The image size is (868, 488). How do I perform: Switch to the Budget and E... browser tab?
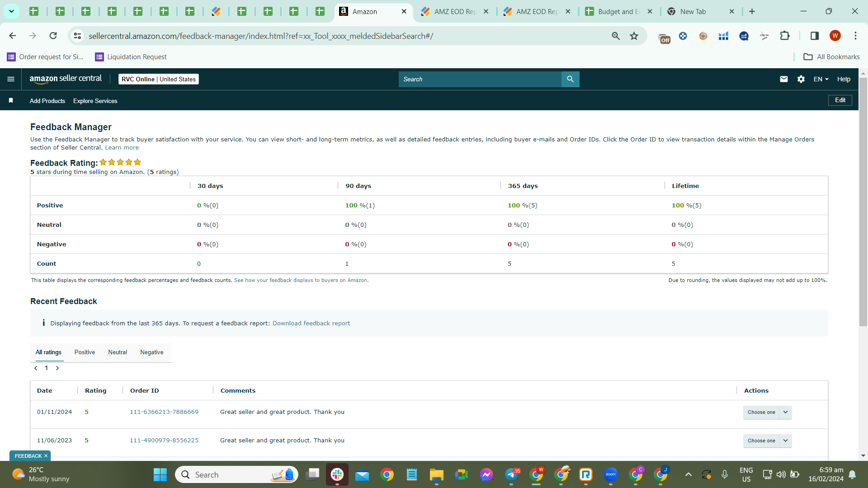[x=618, y=11]
